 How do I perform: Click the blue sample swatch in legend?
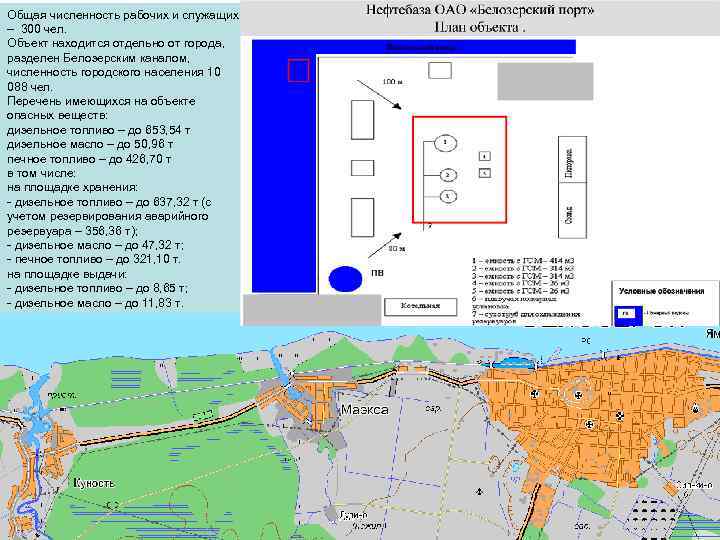click(x=627, y=314)
